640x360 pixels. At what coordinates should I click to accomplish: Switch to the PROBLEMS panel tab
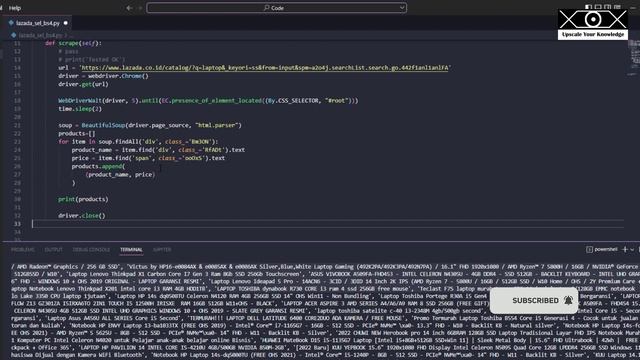[x=23, y=249]
